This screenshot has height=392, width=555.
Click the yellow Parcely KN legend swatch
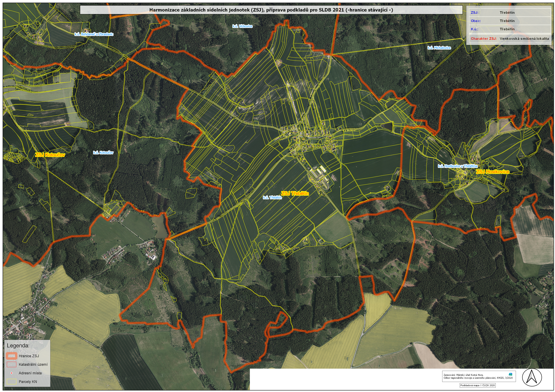coord(12,382)
